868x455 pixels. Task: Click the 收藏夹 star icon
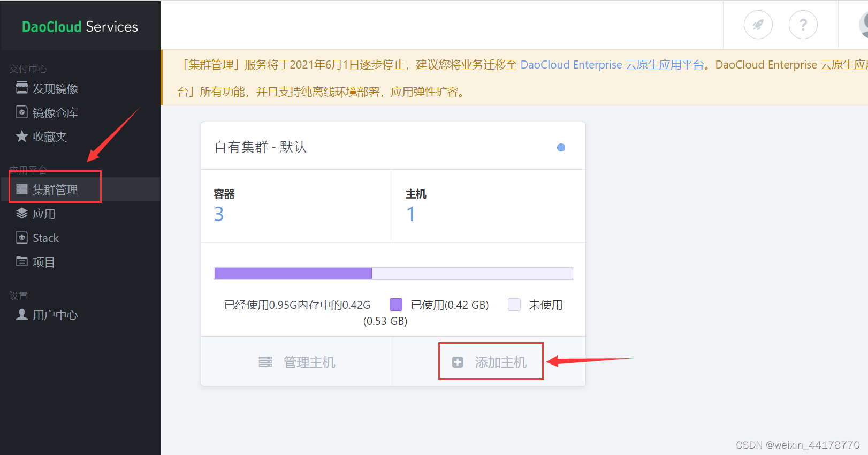[22, 136]
